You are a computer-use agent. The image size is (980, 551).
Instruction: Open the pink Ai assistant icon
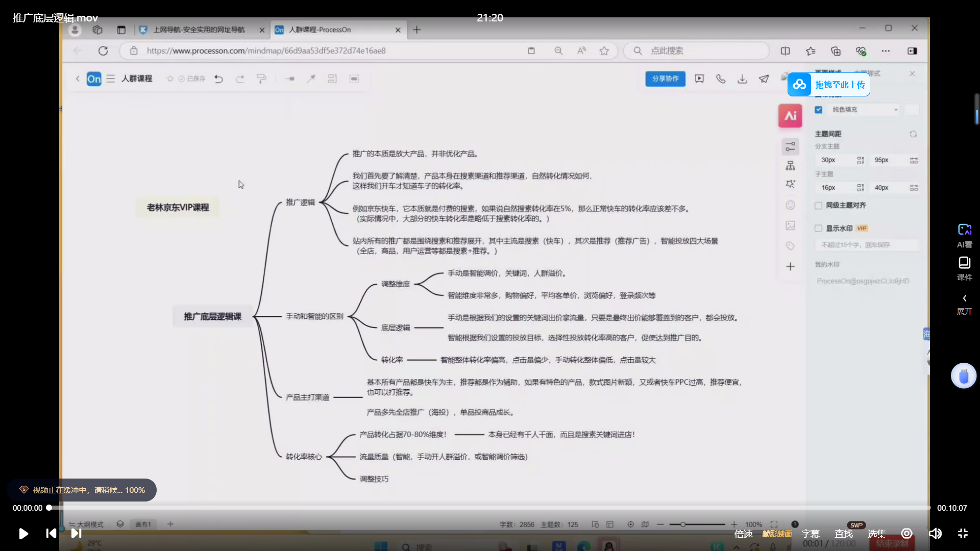pos(790,116)
